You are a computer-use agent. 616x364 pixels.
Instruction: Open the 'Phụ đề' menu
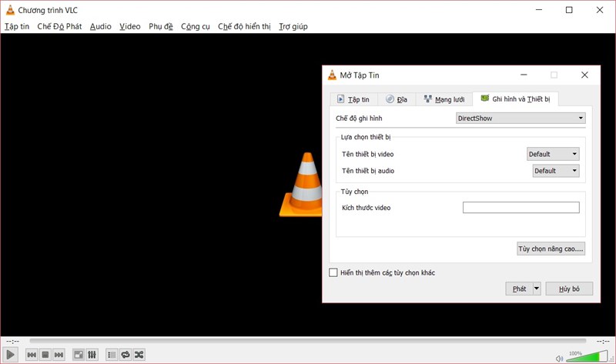161,26
